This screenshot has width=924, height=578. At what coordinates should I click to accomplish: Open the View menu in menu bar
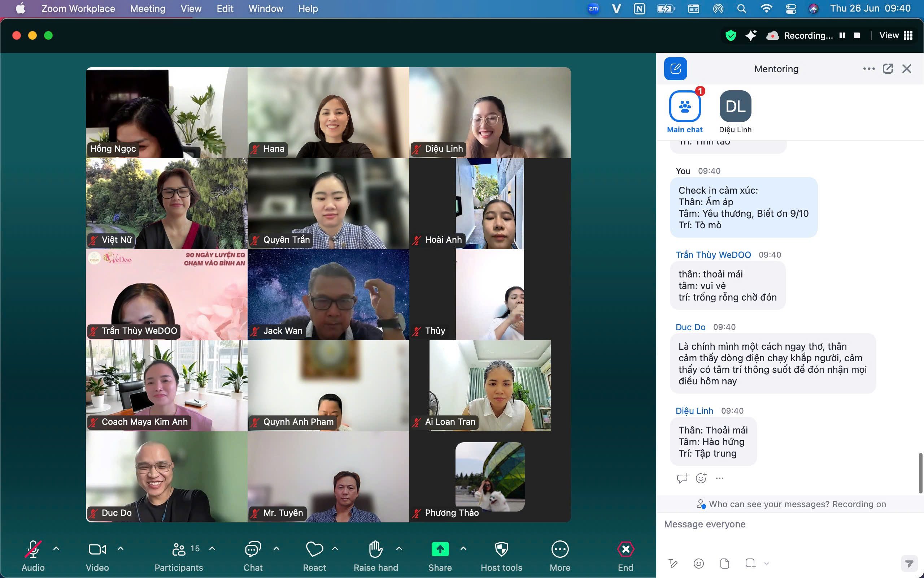point(191,8)
